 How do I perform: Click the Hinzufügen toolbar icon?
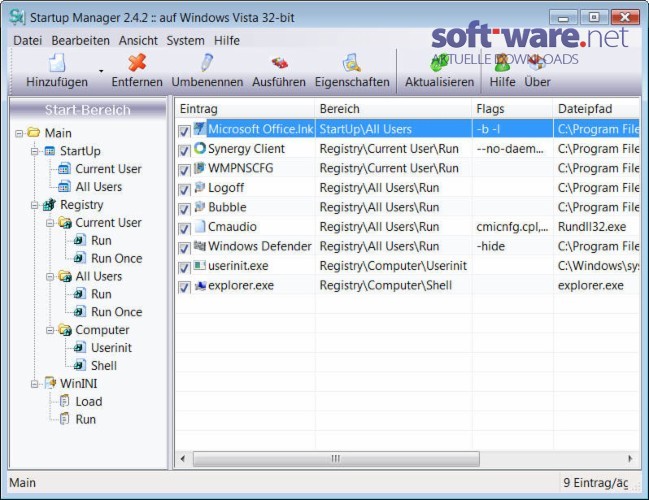click(x=57, y=63)
